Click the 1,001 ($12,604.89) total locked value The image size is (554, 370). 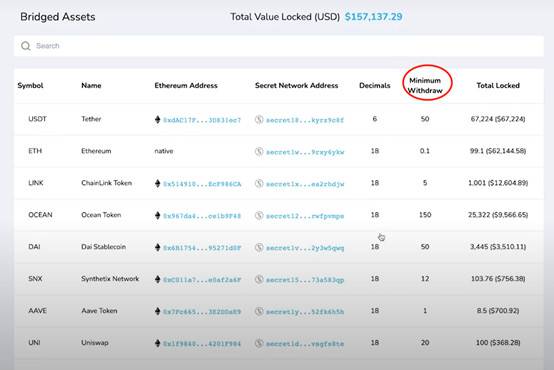(x=498, y=183)
